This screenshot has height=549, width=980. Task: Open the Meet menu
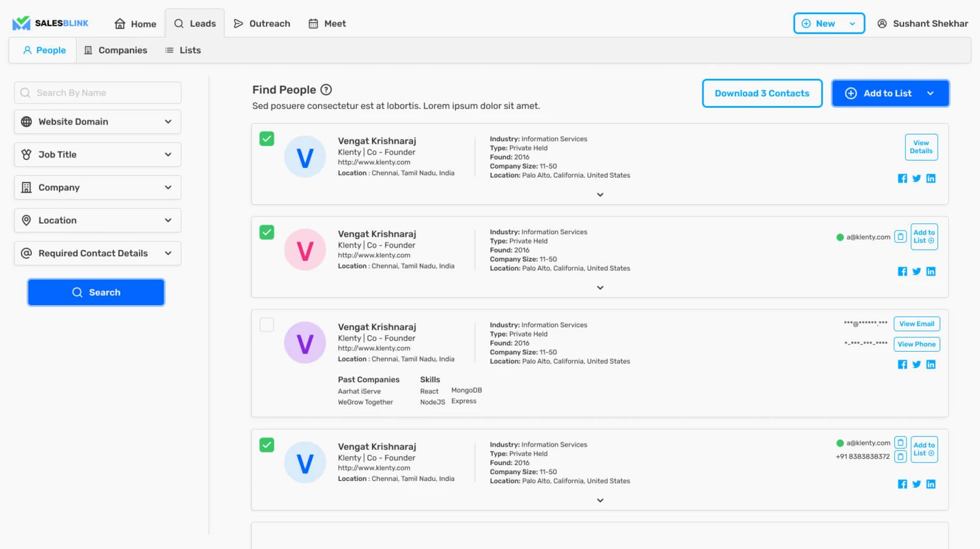327,23
